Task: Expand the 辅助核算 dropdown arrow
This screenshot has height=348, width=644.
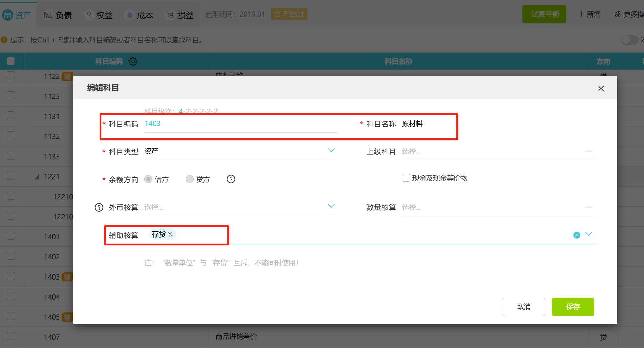Action: pos(589,234)
